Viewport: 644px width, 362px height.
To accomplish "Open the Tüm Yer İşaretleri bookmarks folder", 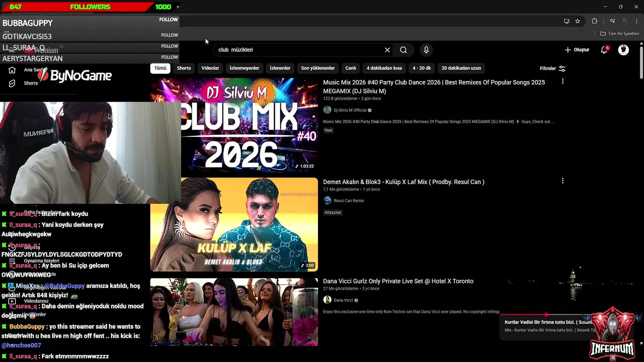I will 619,34.
